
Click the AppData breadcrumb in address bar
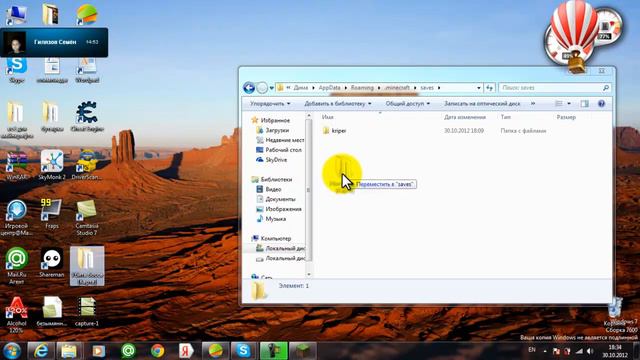coord(329,88)
